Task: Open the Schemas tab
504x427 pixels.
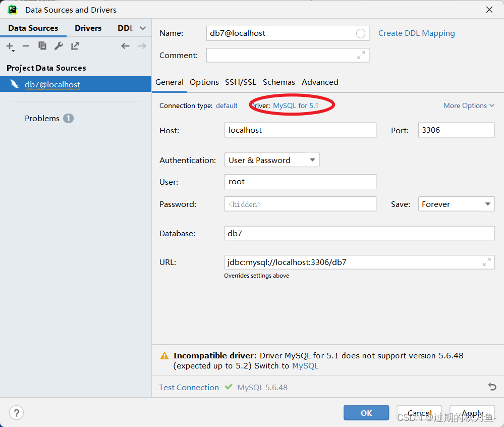Action: (x=278, y=82)
